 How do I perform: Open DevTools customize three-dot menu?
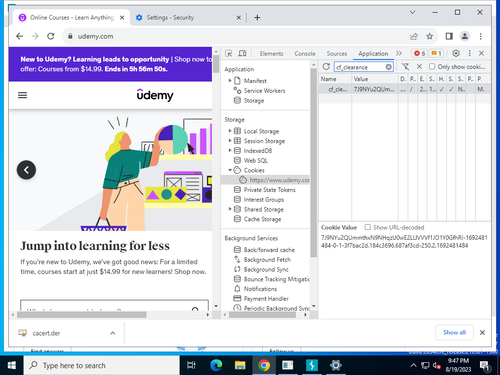[x=470, y=53]
